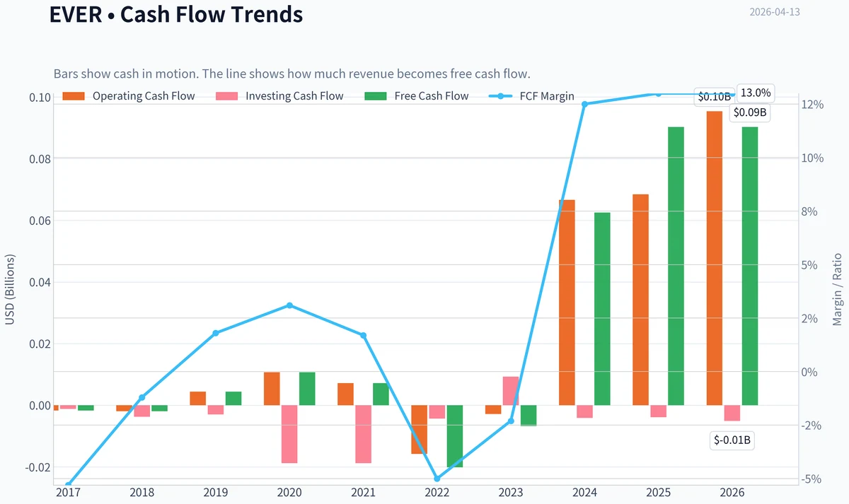Click the 2017 x-axis label
849x504 pixels.
tap(68, 493)
